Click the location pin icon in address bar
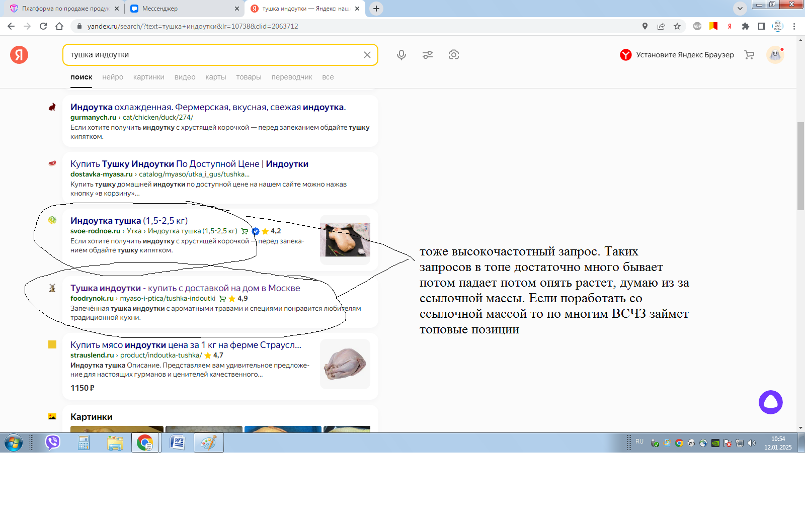The height and width of the screenshot is (532, 805). coord(645,26)
